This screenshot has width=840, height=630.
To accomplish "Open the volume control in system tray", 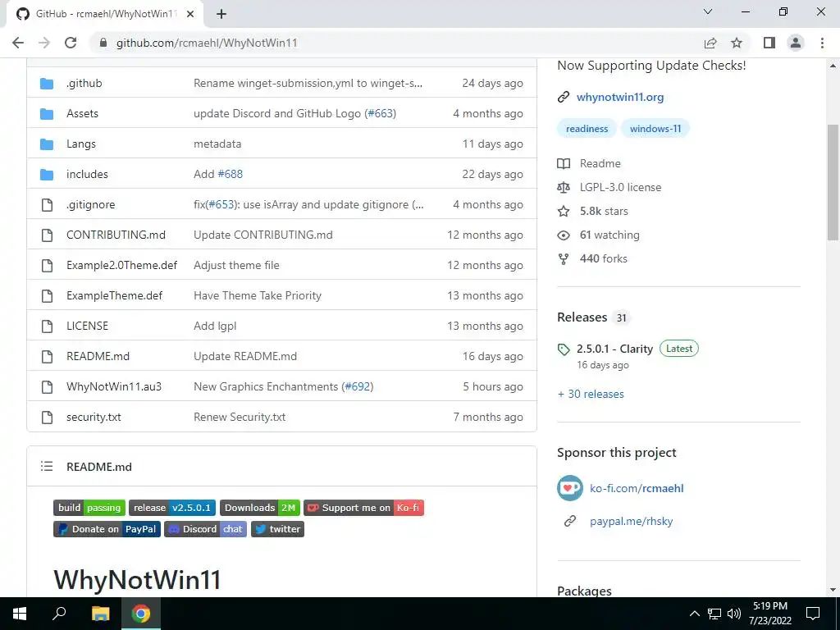I will pos(734,614).
